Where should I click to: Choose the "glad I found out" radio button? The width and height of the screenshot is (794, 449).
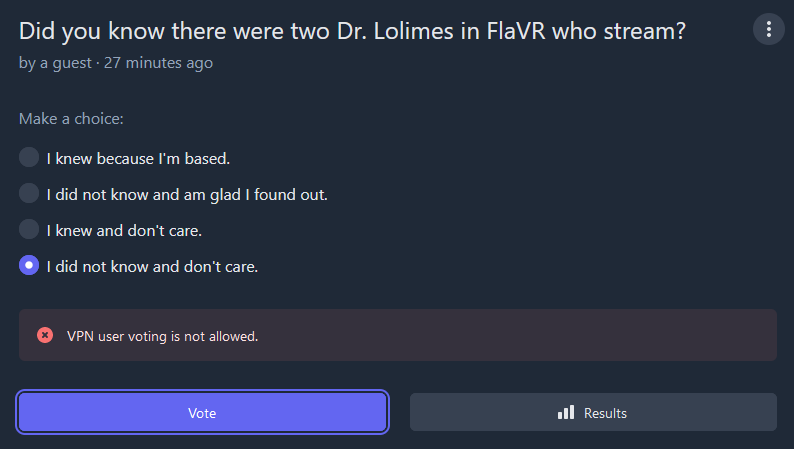[x=29, y=193]
